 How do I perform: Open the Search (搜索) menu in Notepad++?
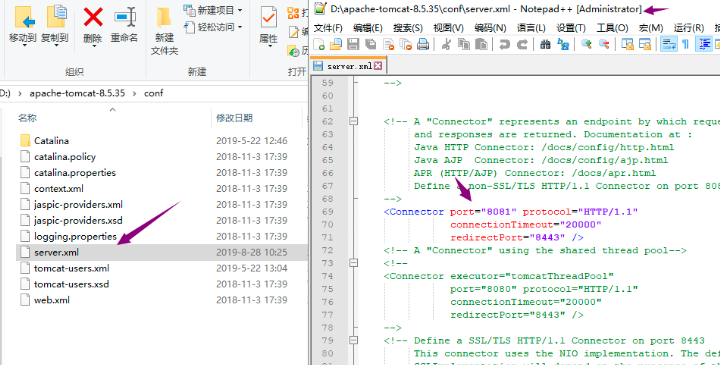click(x=407, y=28)
